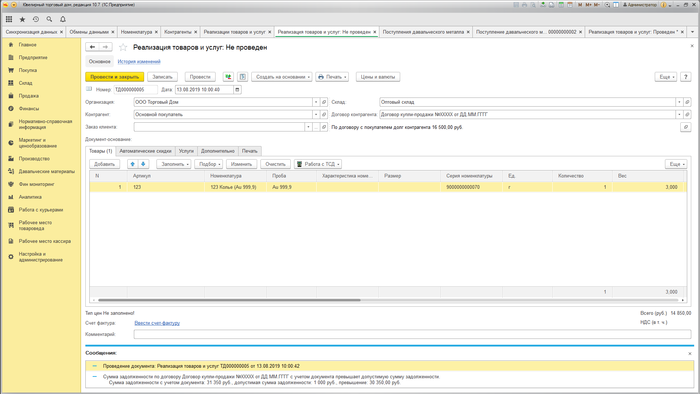Open the Работа с ТСД menu
Viewport: 700px width, 394px height.
pos(318,164)
